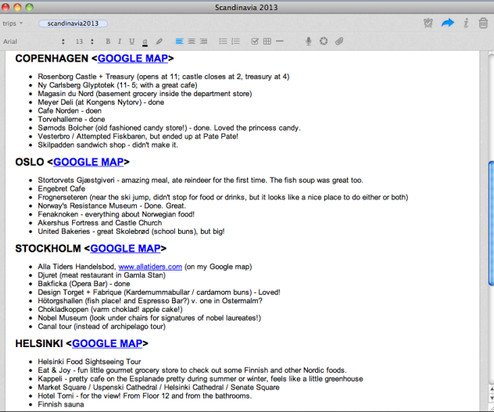This screenshot has width=494, height=412.
Task: Open note info with the i icon
Action: [466, 23]
